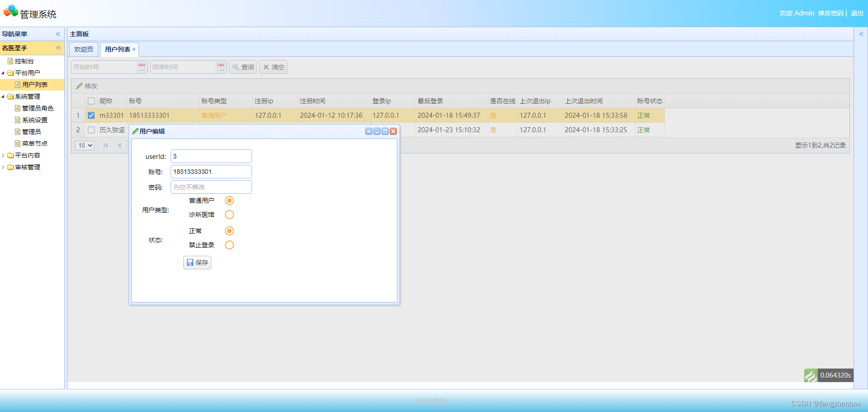The height and width of the screenshot is (412, 868).
Task: Sort by the 账号类型 column header
Action: (226, 101)
